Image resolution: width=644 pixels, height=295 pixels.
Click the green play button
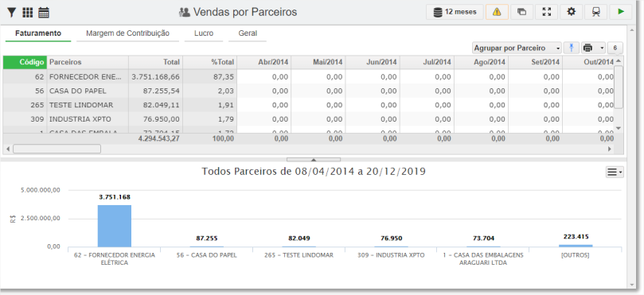pos(621,12)
